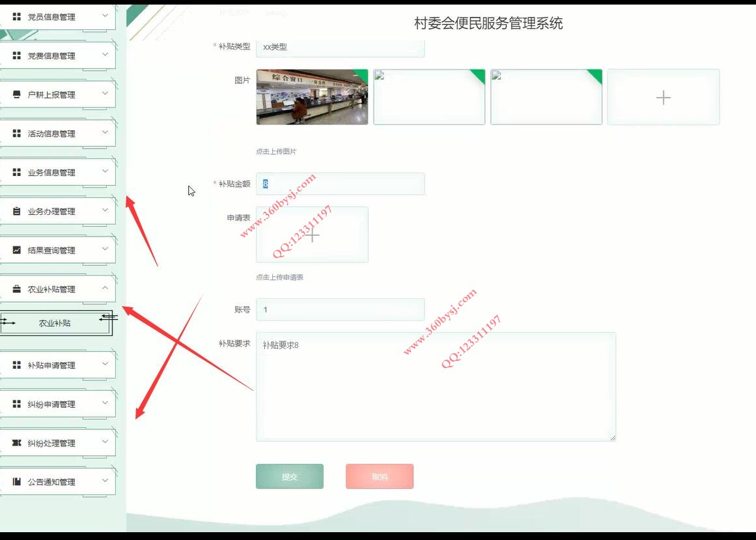756x540 pixels.
Task: Click the 党员信息管理 grid icon
Action: pos(16,17)
